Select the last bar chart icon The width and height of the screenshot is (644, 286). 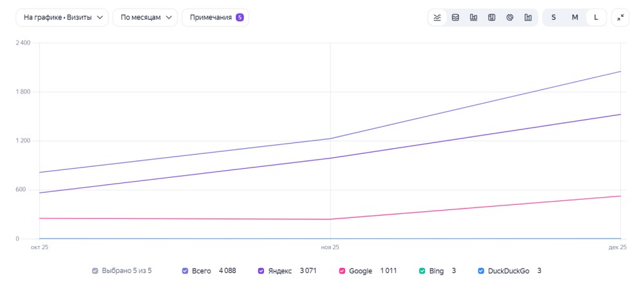[528, 17]
